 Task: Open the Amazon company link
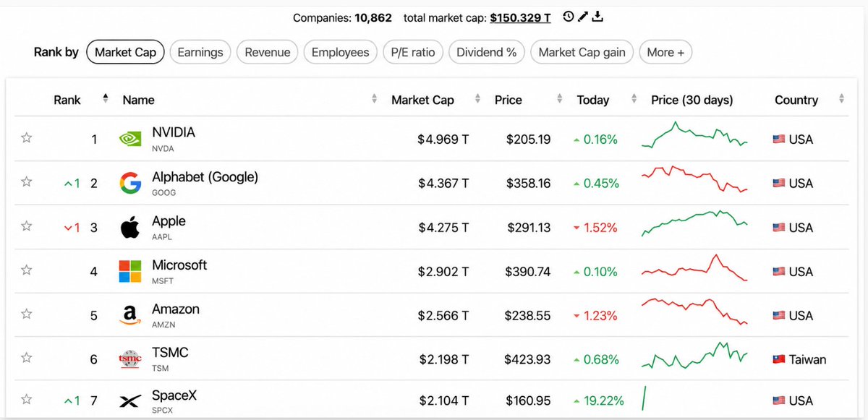click(176, 309)
